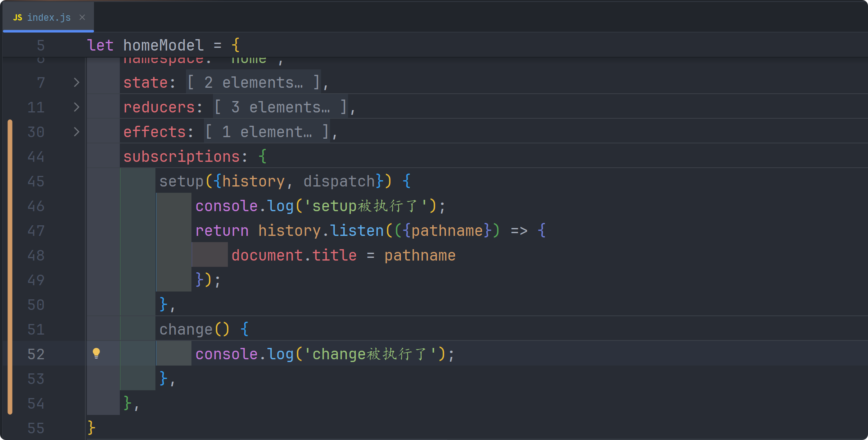Click the yellow lightbulb intention icon
Screen dimensions: 868x440
click(x=96, y=353)
